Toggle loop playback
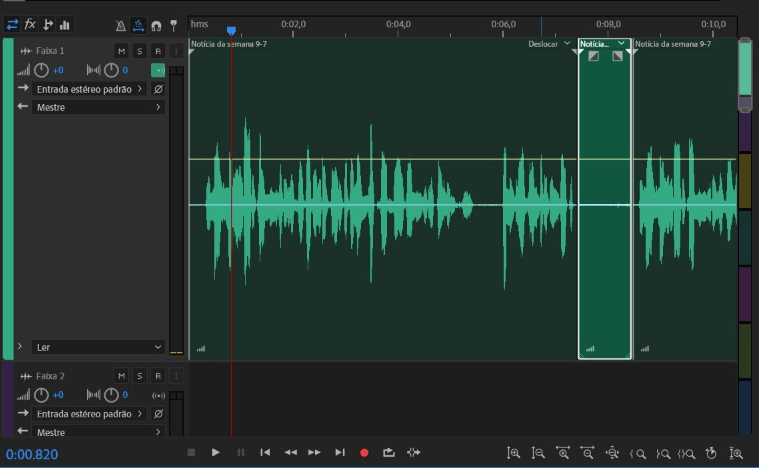Screen dimensions: 759x469 (x=389, y=453)
